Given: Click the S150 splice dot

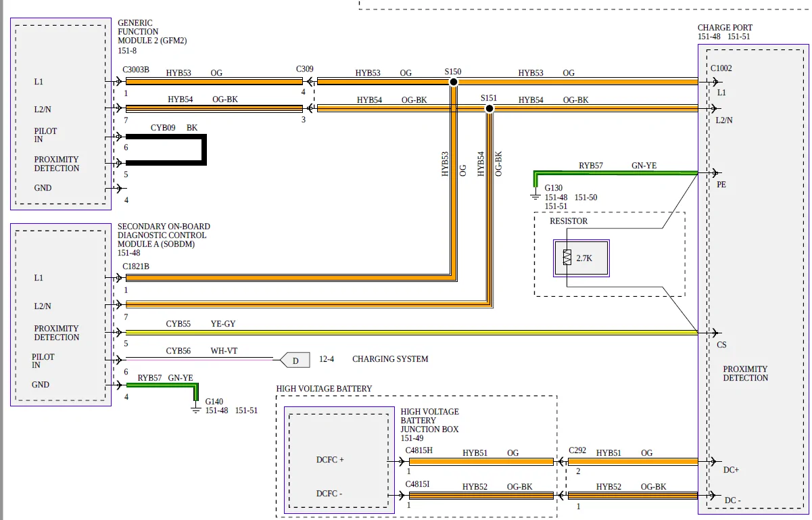Looking at the screenshot, I should click(453, 82).
